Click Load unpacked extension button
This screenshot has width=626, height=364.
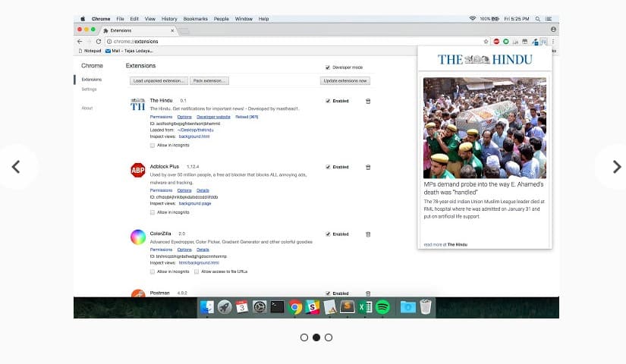[x=159, y=81]
